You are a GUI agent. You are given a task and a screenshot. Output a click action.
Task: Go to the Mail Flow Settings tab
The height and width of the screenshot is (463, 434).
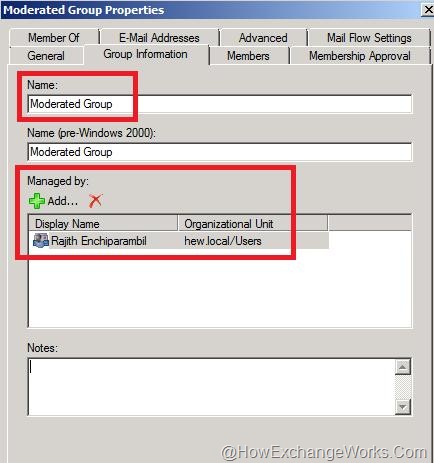tap(369, 38)
